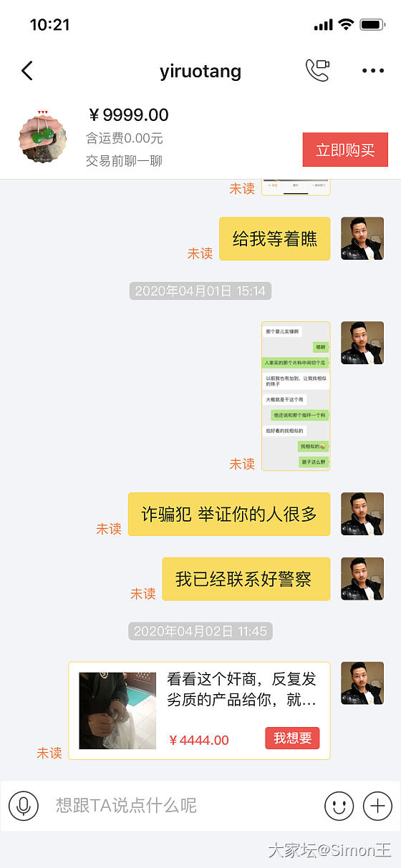Open the plus attachments menu

click(x=377, y=806)
